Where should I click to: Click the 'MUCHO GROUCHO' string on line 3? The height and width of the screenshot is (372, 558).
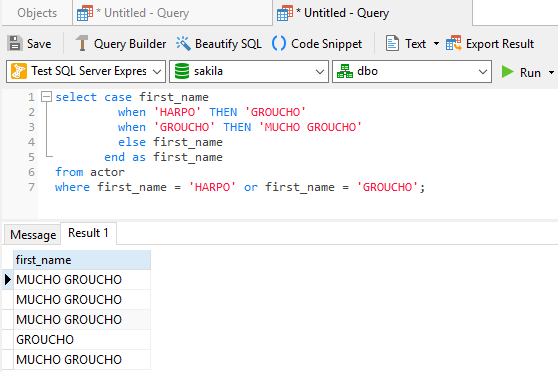tap(310, 127)
